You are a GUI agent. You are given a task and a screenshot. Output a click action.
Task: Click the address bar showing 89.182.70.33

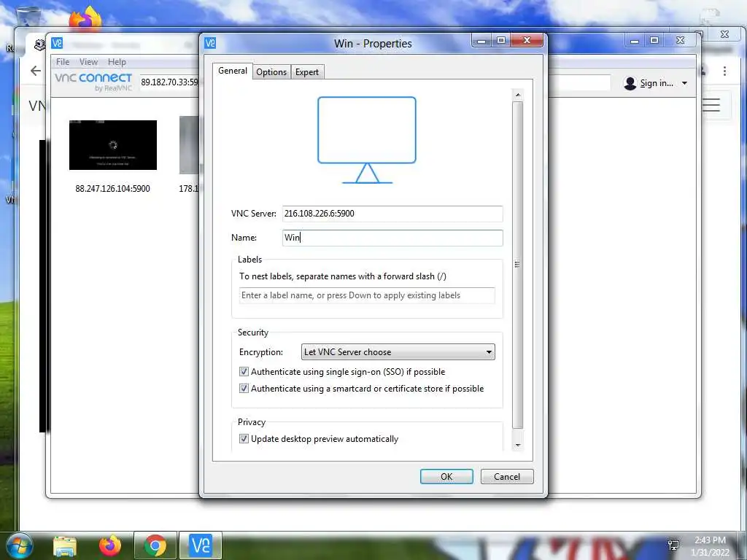pyautogui.click(x=169, y=82)
